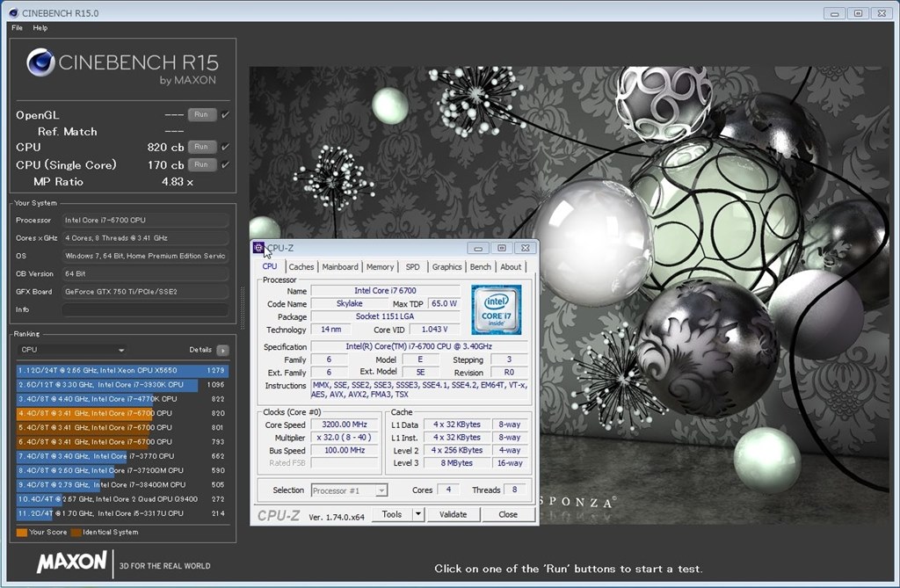Toggle the CPU (Single Core) checkbox
The height and width of the screenshot is (588, 900).
[225, 165]
